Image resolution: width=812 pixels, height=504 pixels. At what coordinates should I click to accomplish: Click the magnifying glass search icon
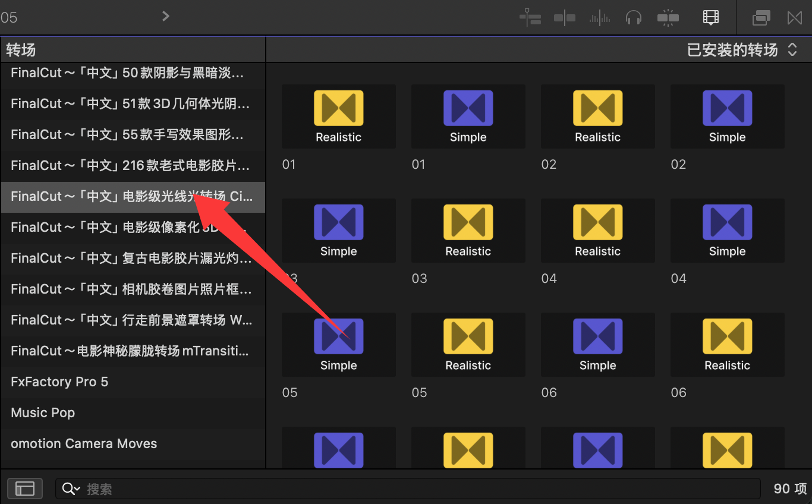click(71, 489)
